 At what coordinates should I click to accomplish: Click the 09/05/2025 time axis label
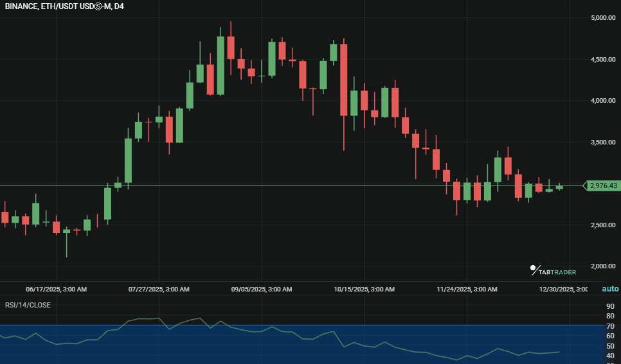pos(262,290)
